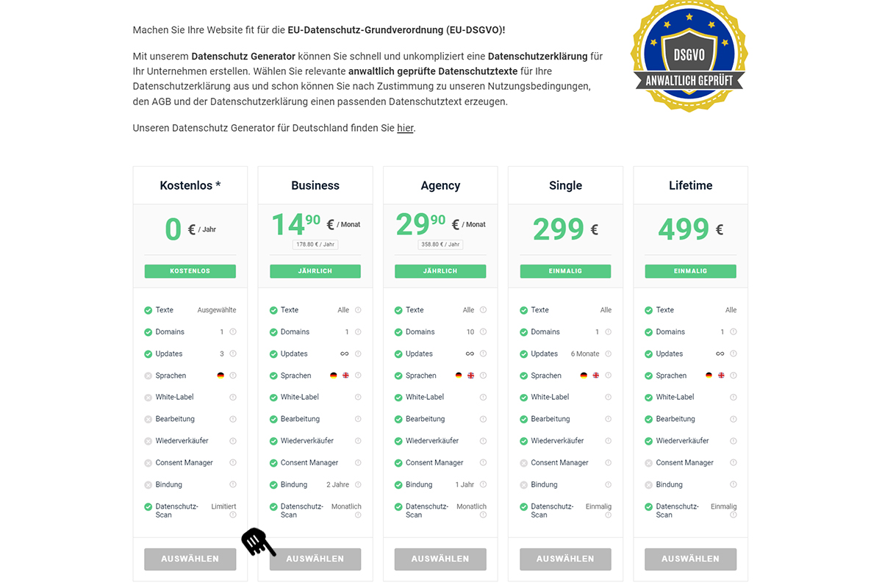Follow the "hier" link for Germany generator

pyautogui.click(x=405, y=128)
